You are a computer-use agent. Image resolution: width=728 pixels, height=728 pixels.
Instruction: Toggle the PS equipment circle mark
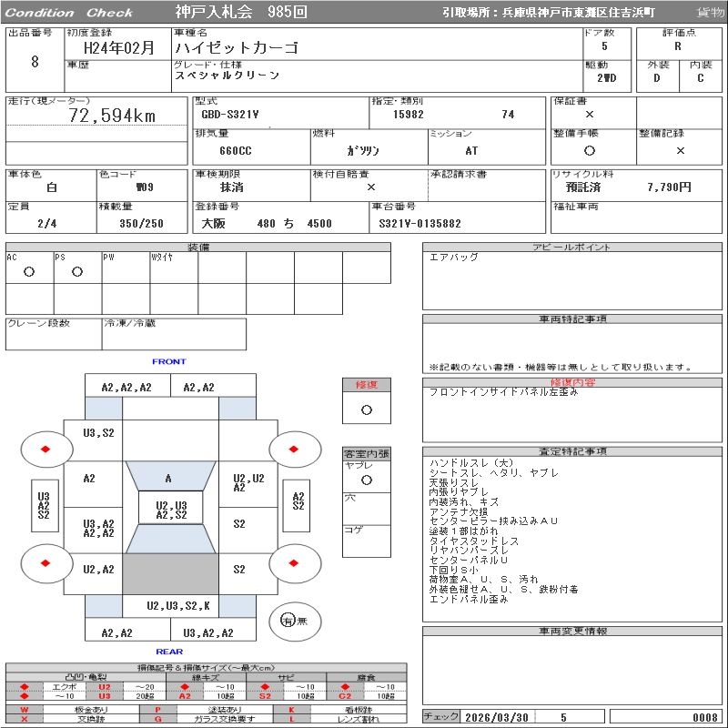tap(77, 272)
